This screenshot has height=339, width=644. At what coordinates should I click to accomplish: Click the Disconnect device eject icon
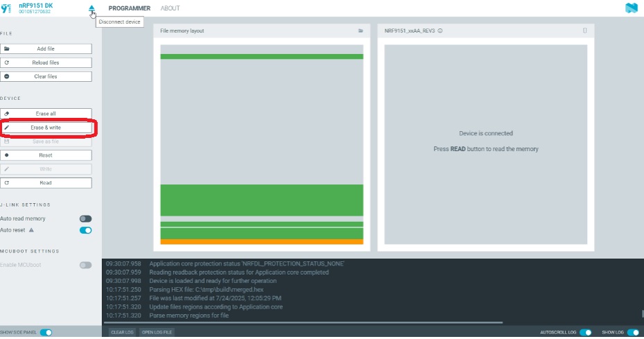[x=92, y=8]
